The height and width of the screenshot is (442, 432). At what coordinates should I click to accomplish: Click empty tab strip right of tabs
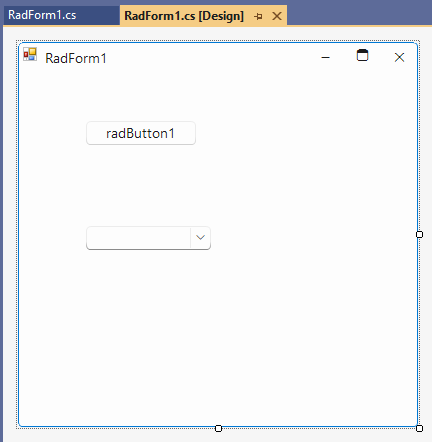tap(359, 15)
